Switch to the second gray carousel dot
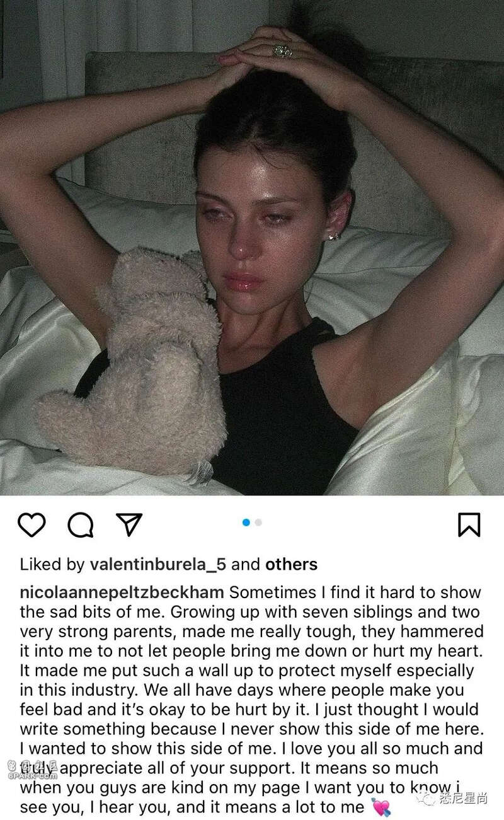 pyautogui.click(x=258, y=523)
